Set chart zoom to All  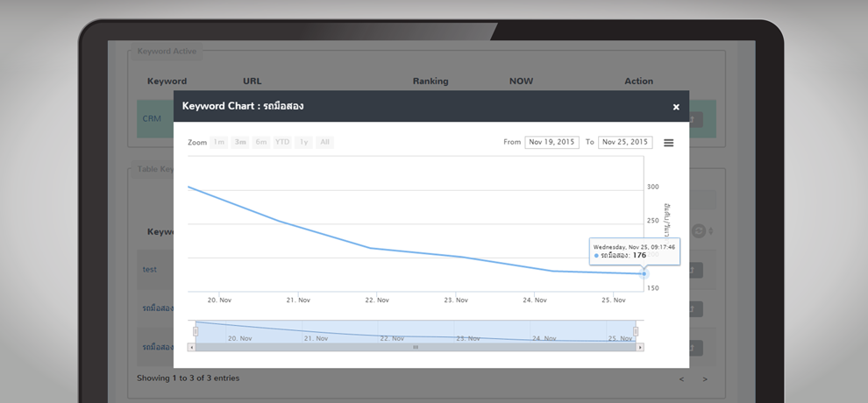coord(325,142)
